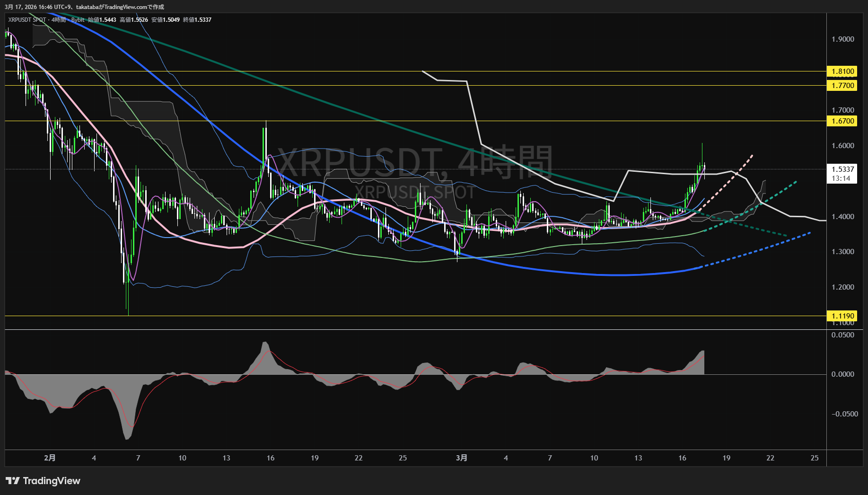Click the 1.6700 price level label
868x495 pixels.
[x=842, y=121]
